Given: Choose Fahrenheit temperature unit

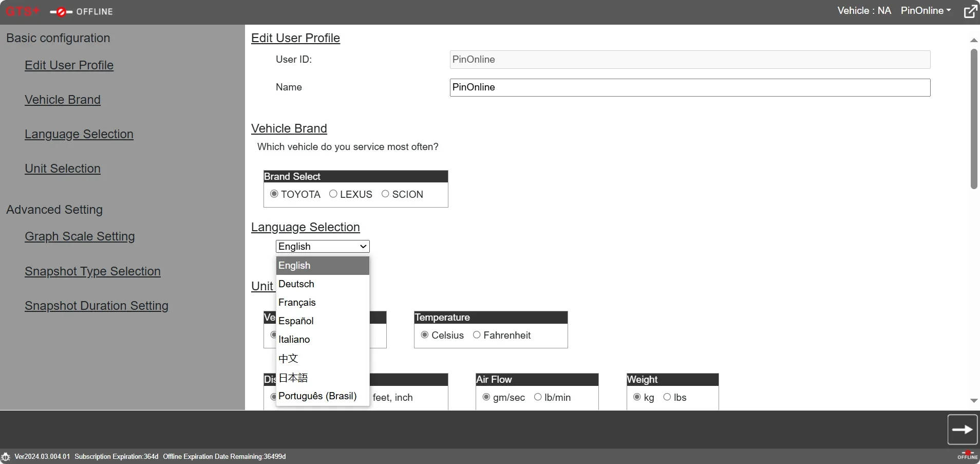Looking at the screenshot, I should click(x=477, y=335).
